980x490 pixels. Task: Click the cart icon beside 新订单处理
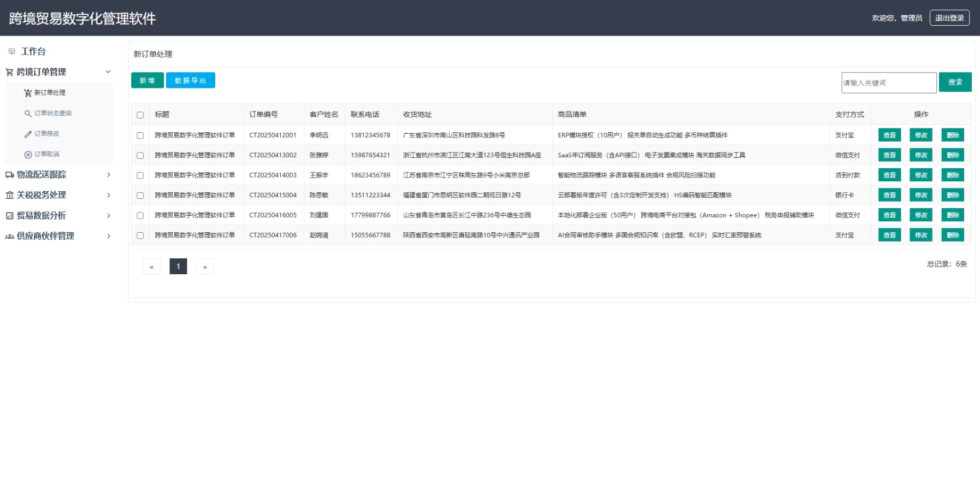tap(28, 93)
